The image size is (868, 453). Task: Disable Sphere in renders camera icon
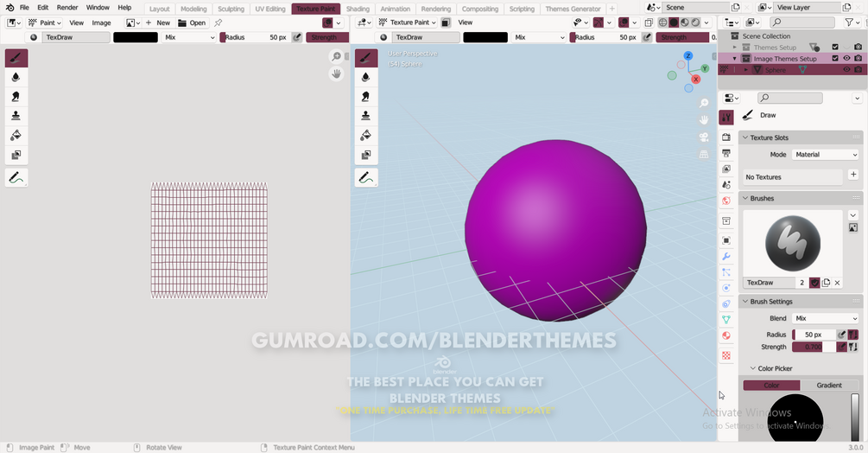tap(858, 70)
